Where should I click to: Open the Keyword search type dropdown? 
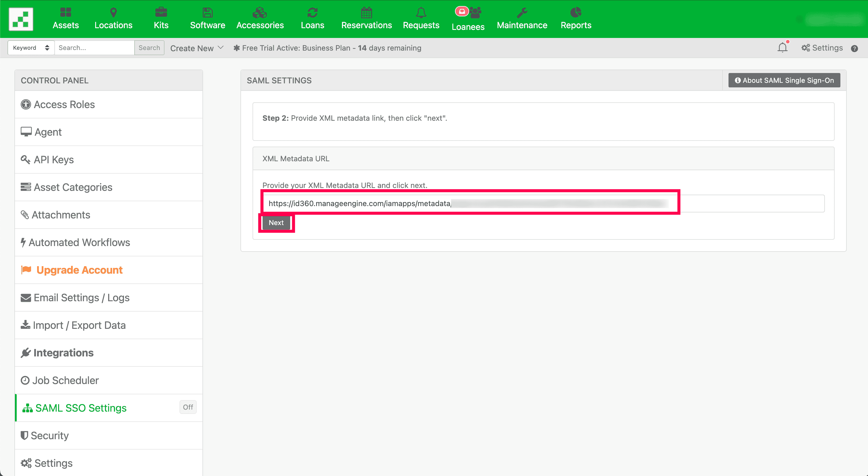[31, 48]
